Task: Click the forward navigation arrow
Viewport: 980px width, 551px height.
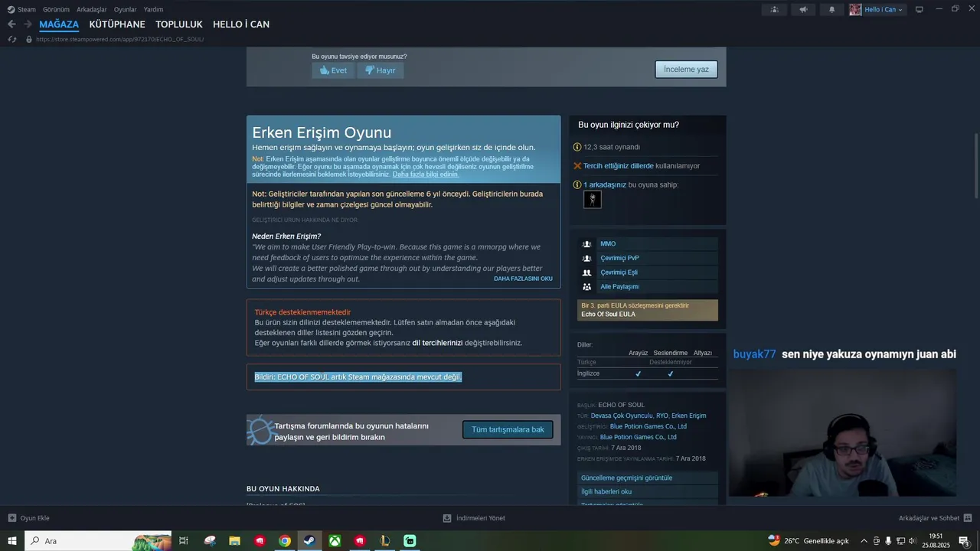Action: pos(28,24)
